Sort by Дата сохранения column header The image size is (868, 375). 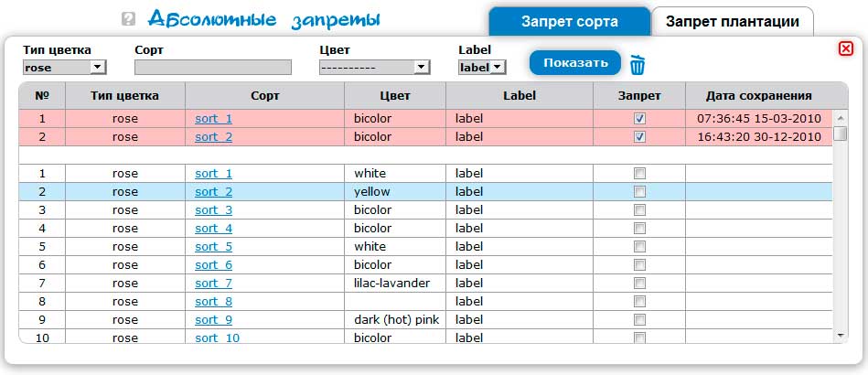[759, 95]
